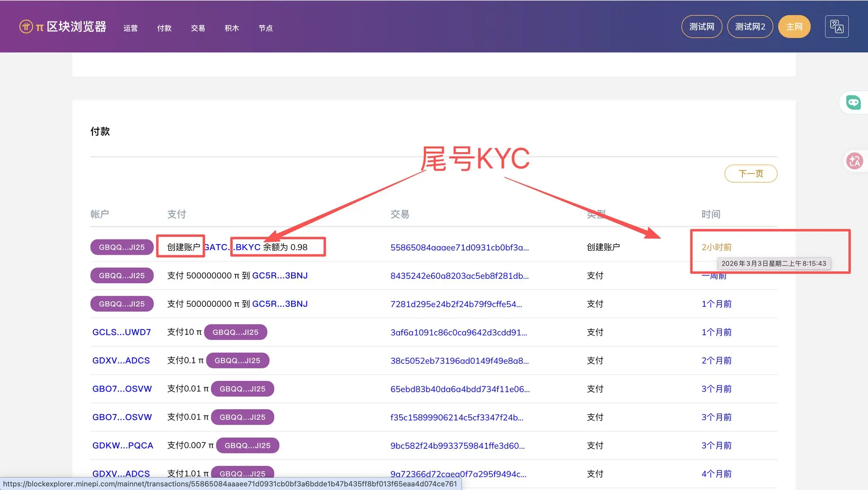Image resolution: width=868 pixels, height=490 pixels.
Task: Click the 下一页 next page button
Action: point(751,174)
